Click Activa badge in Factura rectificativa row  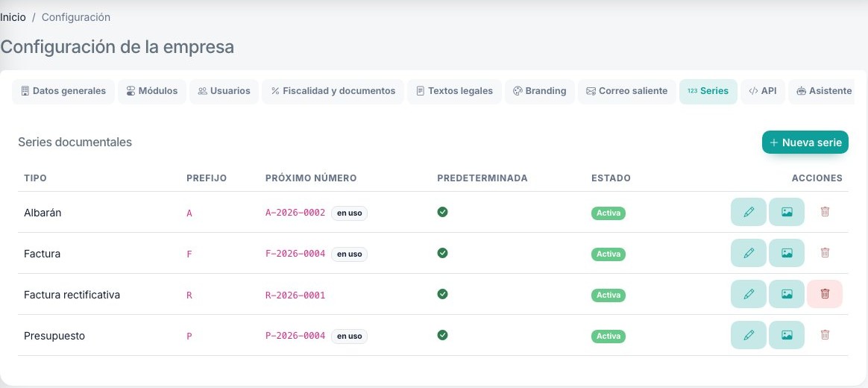608,295
